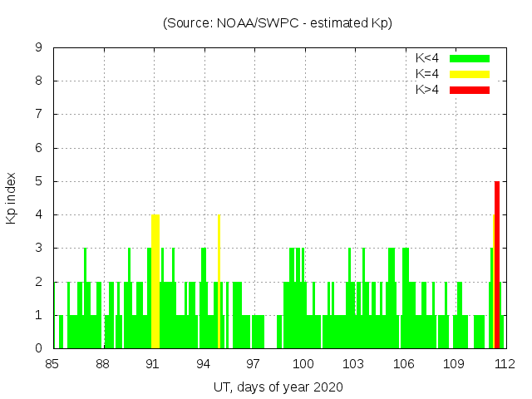Click the x-axis tick label 97
Viewport: 532px width, 399px height.
point(254,364)
